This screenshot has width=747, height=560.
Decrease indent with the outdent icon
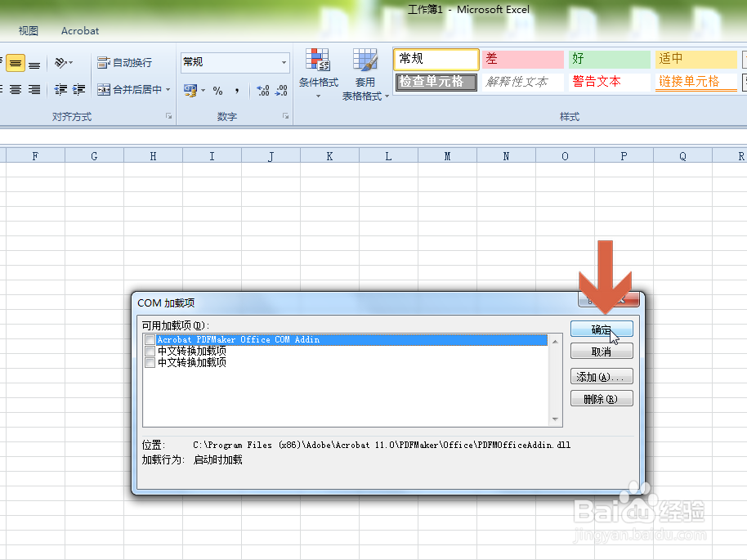pyautogui.click(x=60, y=89)
